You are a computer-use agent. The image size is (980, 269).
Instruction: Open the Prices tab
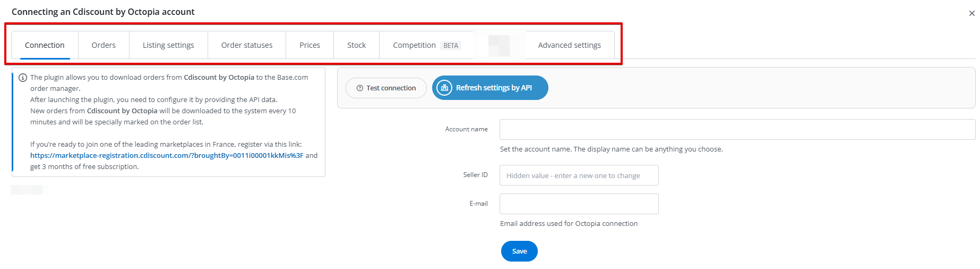point(310,45)
